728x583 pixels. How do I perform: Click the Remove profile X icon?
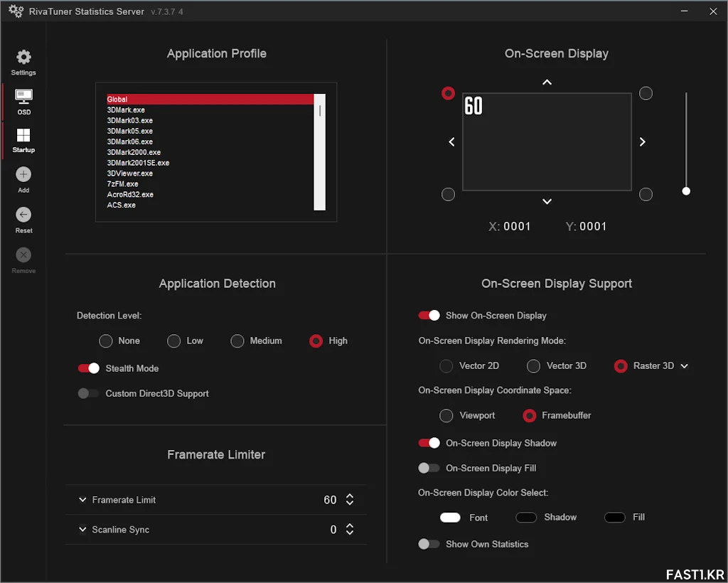(x=23, y=255)
